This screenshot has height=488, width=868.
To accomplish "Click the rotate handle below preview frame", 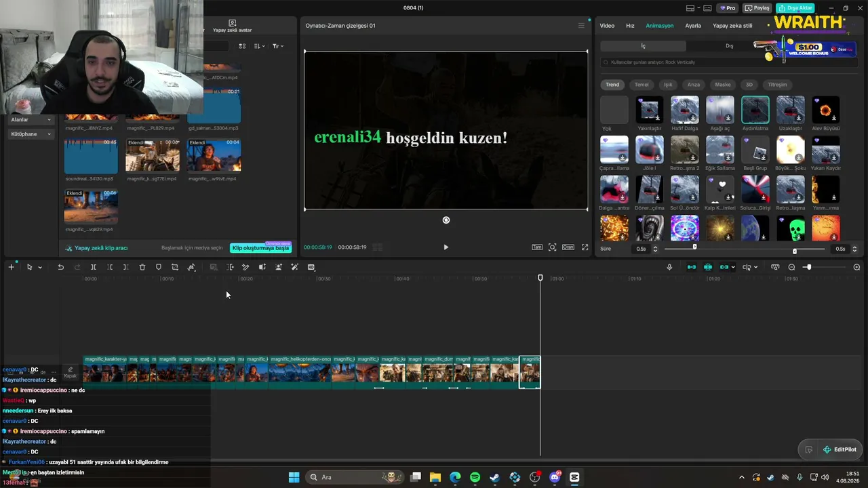I will [x=446, y=220].
